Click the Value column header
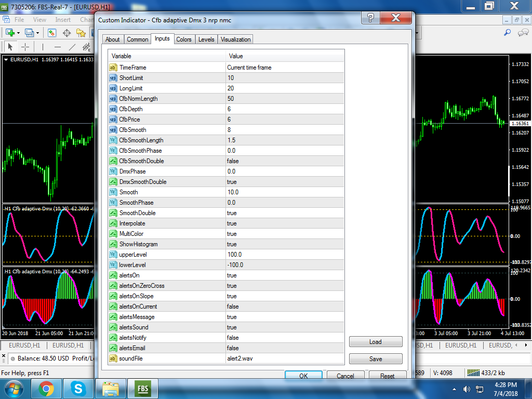The image size is (532, 399). [285, 56]
